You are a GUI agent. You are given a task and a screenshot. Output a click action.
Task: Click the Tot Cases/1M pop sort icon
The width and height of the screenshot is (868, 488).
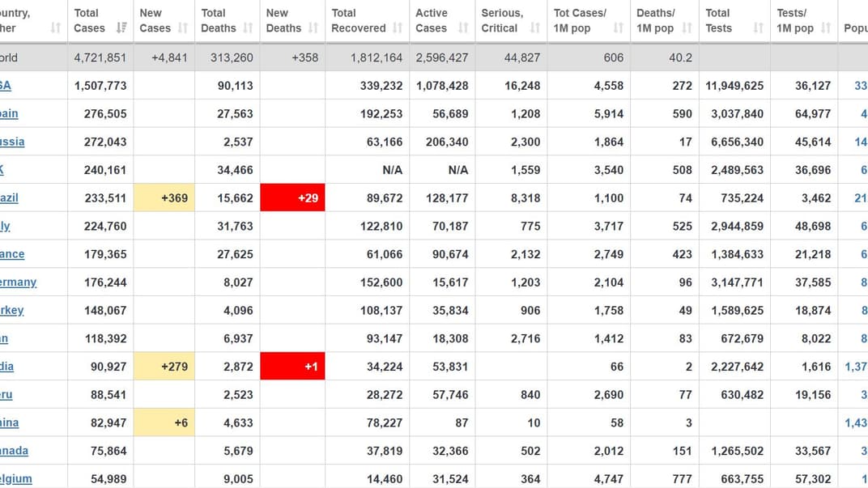pos(618,28)
